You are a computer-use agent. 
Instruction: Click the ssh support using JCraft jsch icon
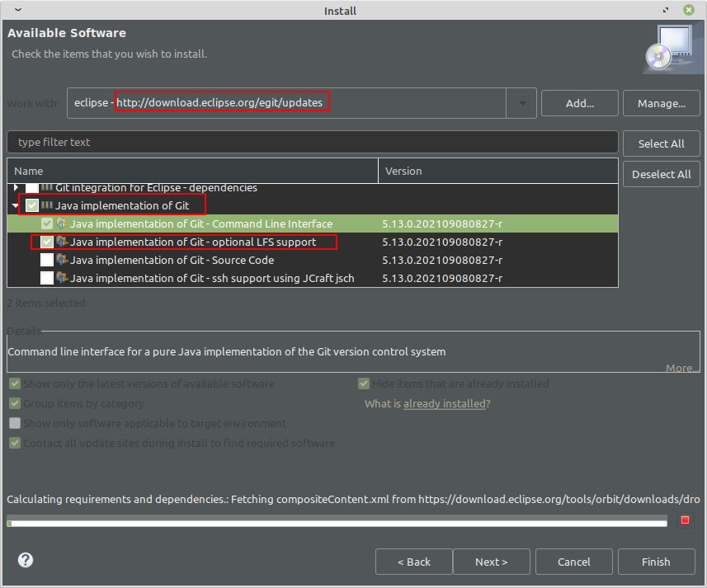pos(62,278)
